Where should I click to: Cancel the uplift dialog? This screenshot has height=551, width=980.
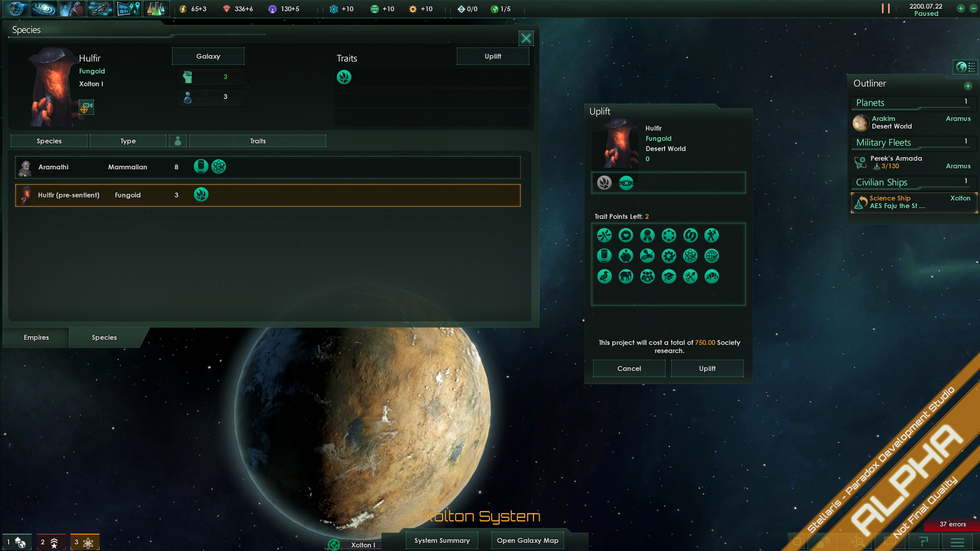629,368
